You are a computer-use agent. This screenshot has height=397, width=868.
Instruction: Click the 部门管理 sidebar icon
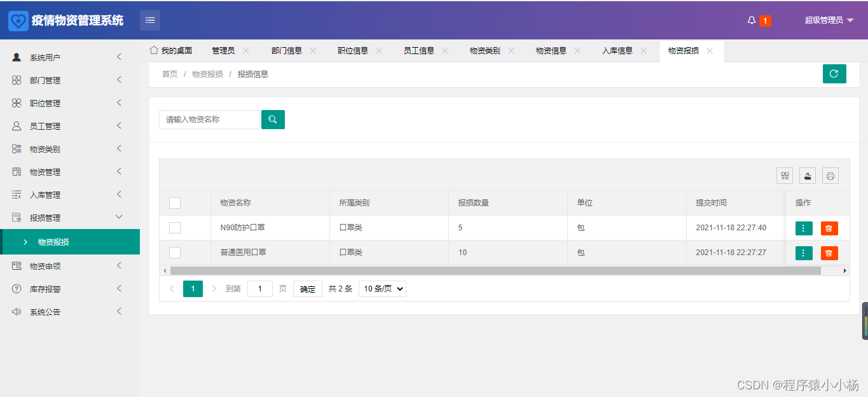pyautogui.click(x=17, y=80)
